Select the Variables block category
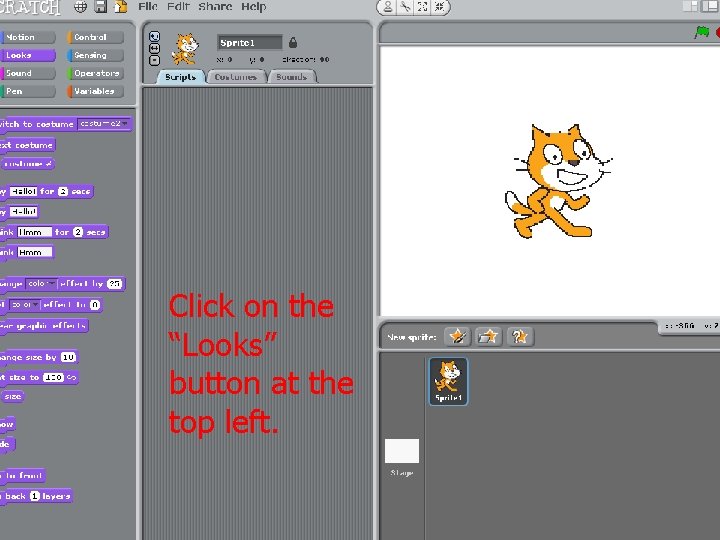Viewport: 720px width, 540px height. [x=96, y=91]
